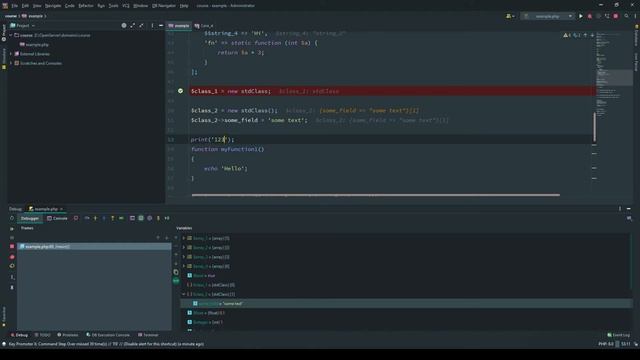Click Expand All icon in Project panel
The width and height of the screenshot is (640, 360).
(133, 25)
